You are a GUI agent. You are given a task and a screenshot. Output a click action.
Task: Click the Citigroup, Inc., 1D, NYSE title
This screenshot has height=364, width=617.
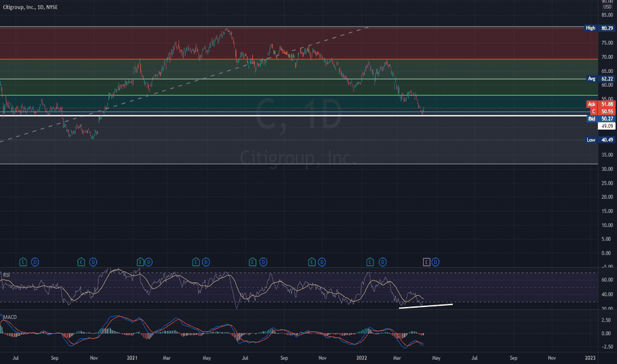click(x=30, y=7)
